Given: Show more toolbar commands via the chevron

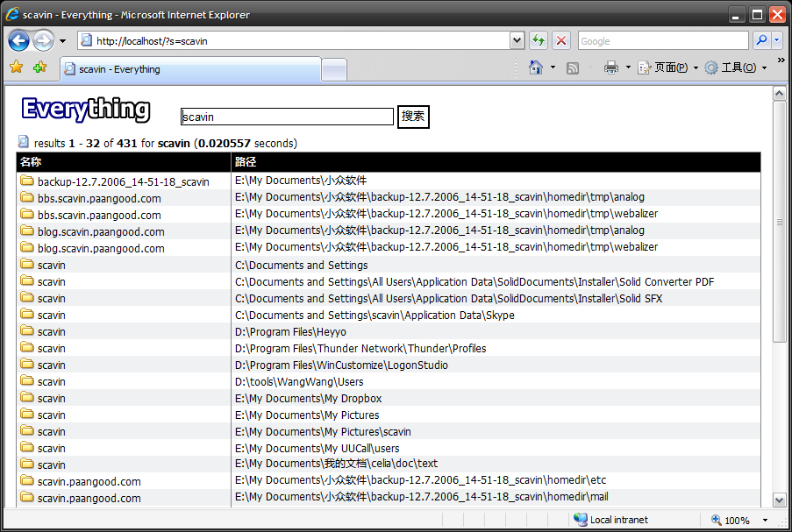Looking at the screenshot, I should [781, 60].
